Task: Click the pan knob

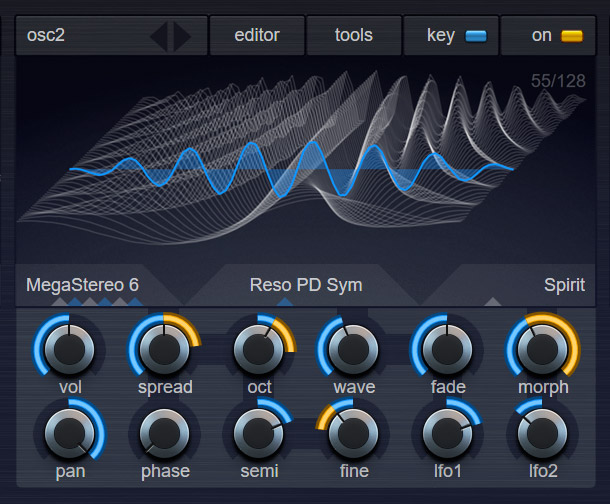Action: click(x=69, y=432)
